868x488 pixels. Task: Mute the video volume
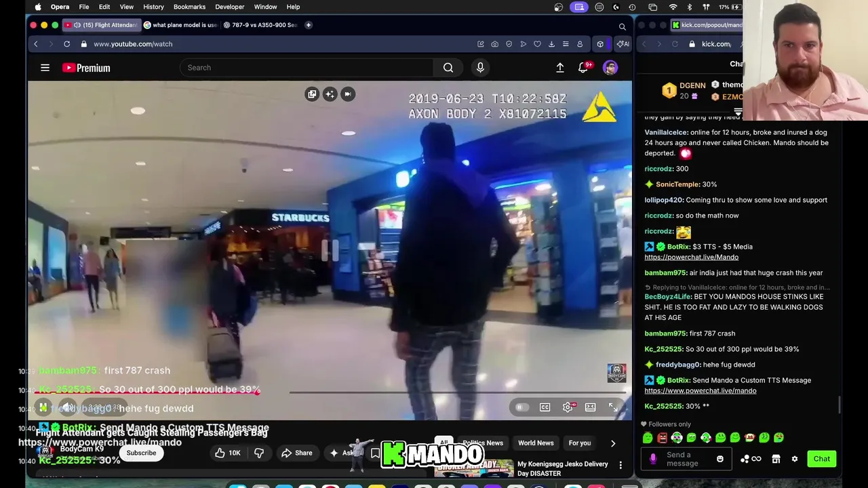click(x=67, y=407)
